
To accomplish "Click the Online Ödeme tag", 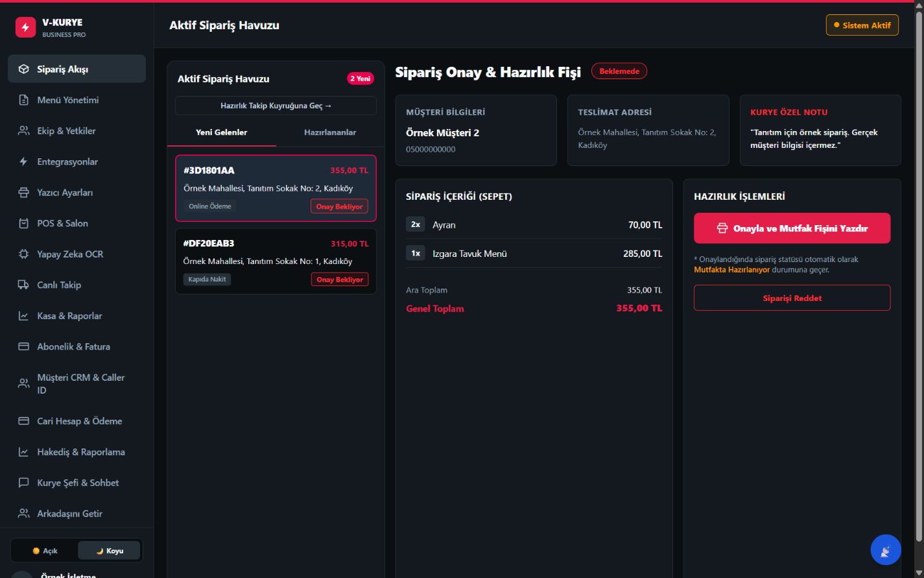I will pyautogui.click(x=210, y=206).
